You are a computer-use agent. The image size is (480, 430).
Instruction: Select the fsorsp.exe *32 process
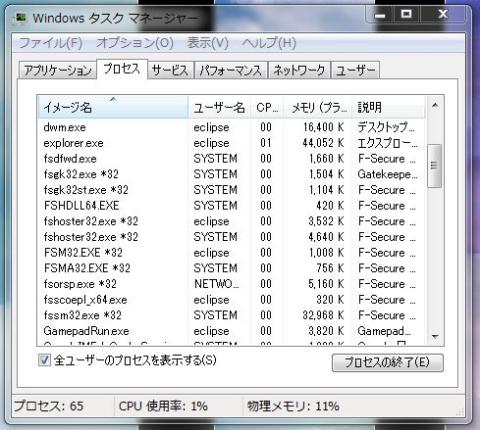(231, 284)
